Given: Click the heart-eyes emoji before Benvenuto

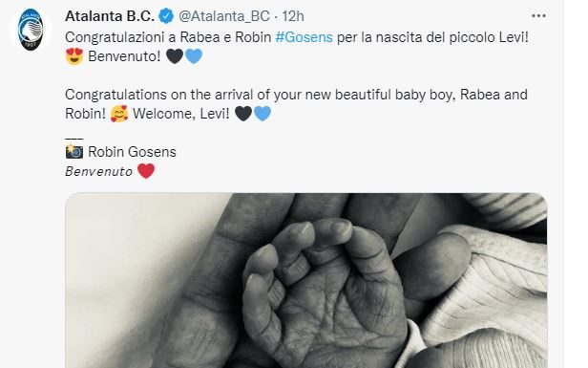Looking at the screenshot, I should coord(74,56).
